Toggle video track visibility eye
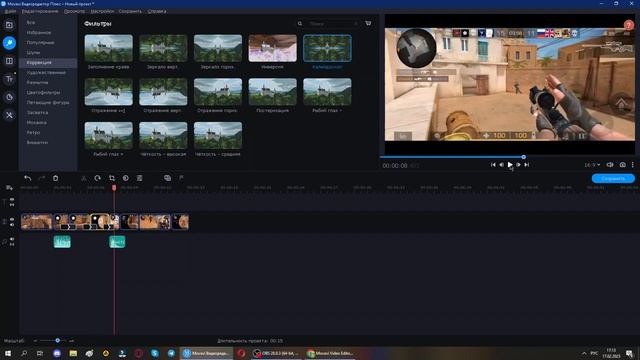Screen dimensions: 640x360 [12, 220]
